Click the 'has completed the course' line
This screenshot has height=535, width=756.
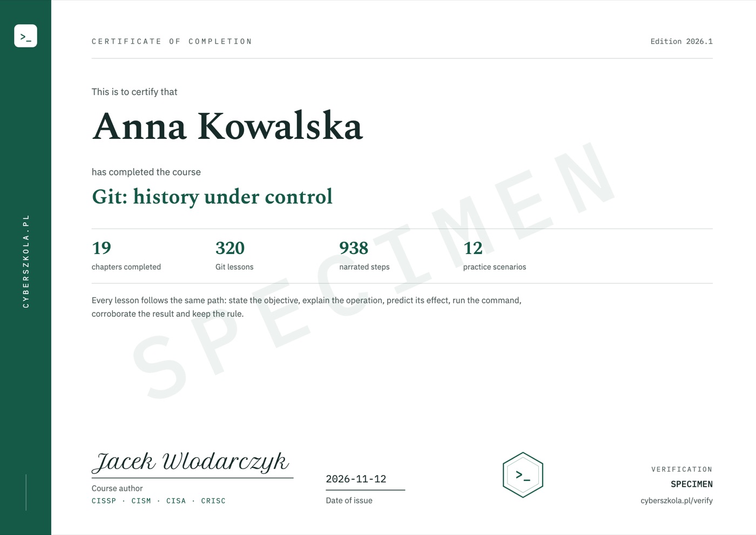(146, 172)
